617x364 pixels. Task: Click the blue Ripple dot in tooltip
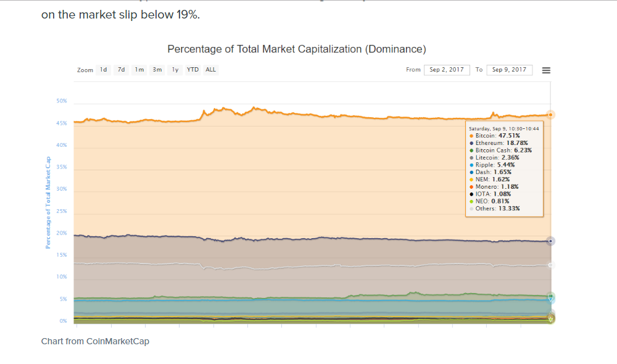471,165
